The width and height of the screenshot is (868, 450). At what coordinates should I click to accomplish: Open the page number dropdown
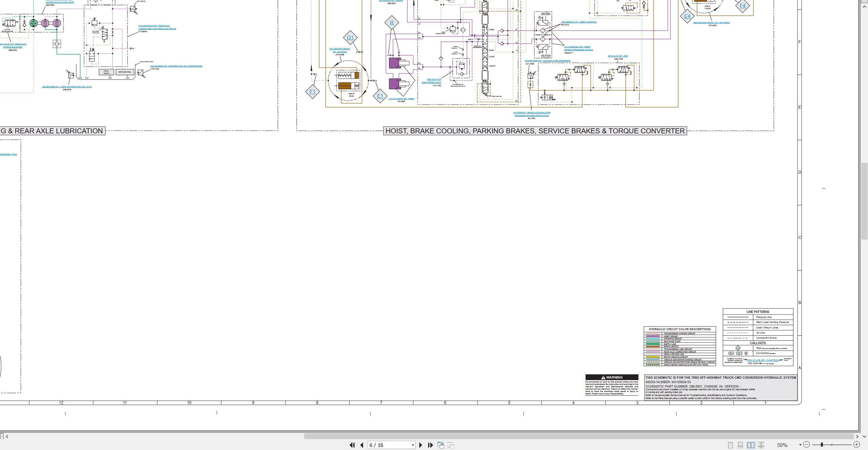(413, 445)
